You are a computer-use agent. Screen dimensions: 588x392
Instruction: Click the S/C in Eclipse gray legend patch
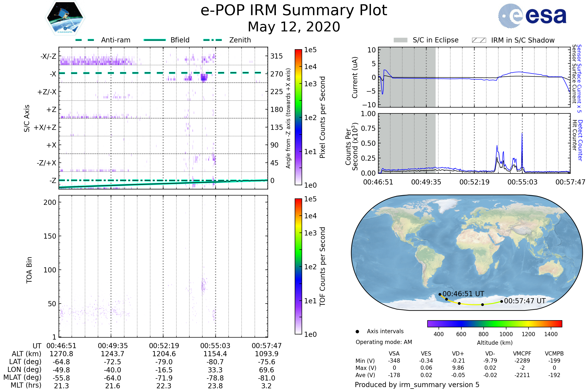coord(400,40)
